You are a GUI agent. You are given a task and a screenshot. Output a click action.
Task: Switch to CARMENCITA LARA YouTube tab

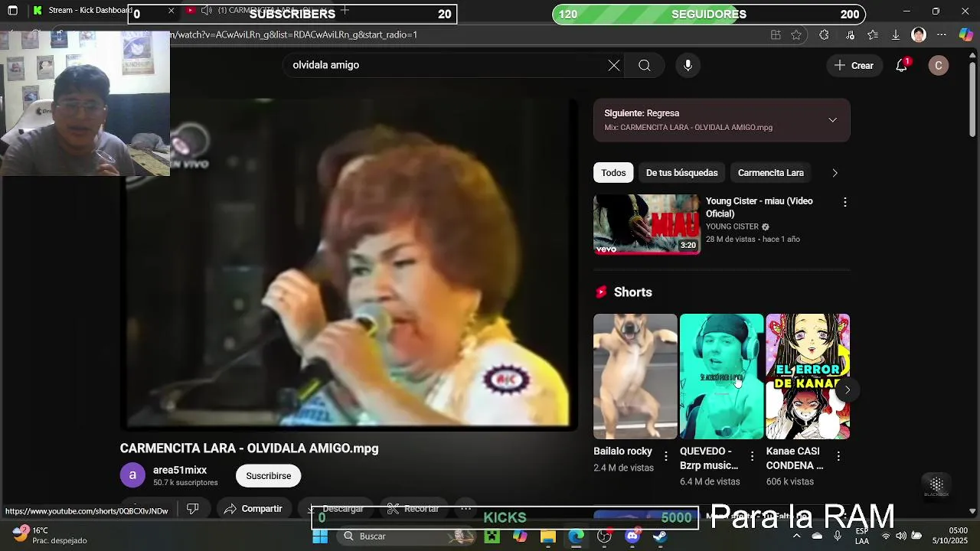coord(260,10)
